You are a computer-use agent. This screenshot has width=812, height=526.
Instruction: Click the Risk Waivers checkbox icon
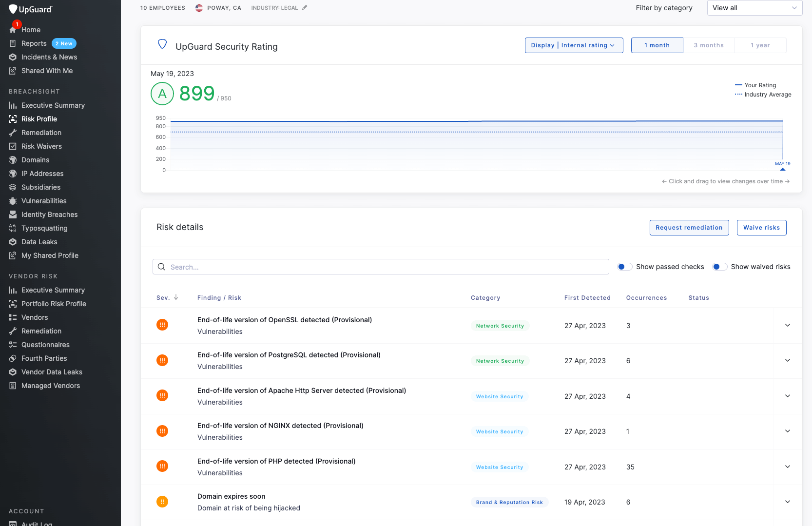click(13, 146)
